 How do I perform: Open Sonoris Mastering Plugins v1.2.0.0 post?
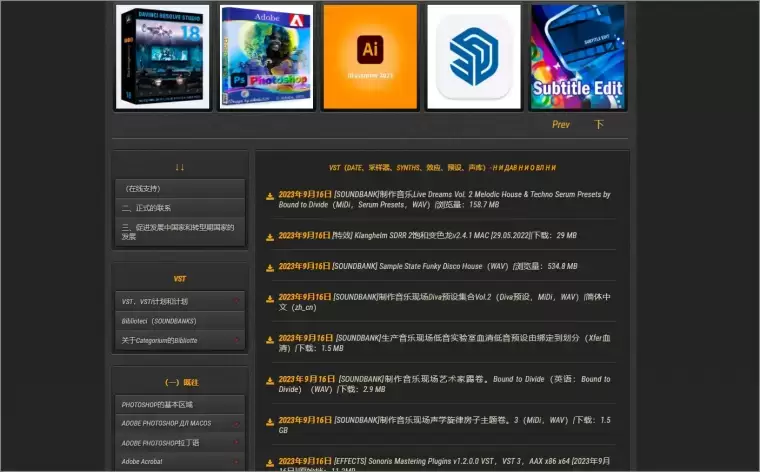coord(444,464)
